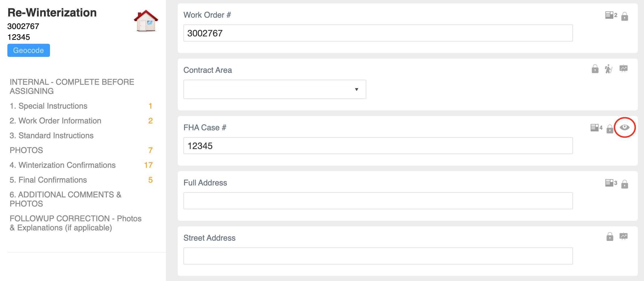The height and width of the screenshot is (281, 644).
Task: Click the FHA Case # text field
Action: tap(378, 146)
